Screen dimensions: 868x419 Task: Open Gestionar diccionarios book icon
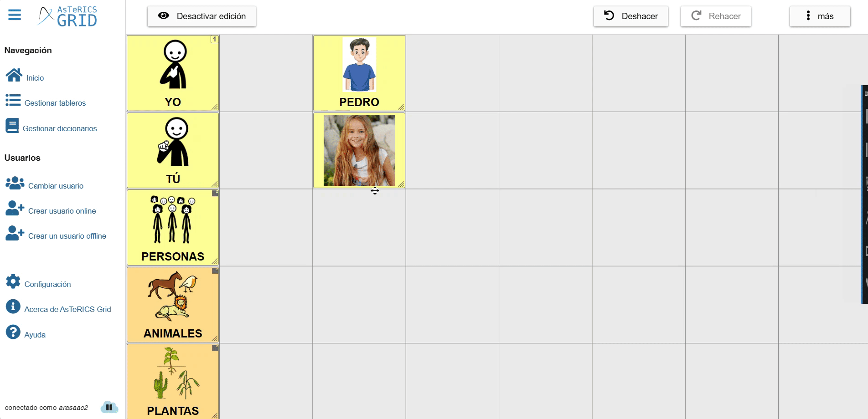click(12, 126)
